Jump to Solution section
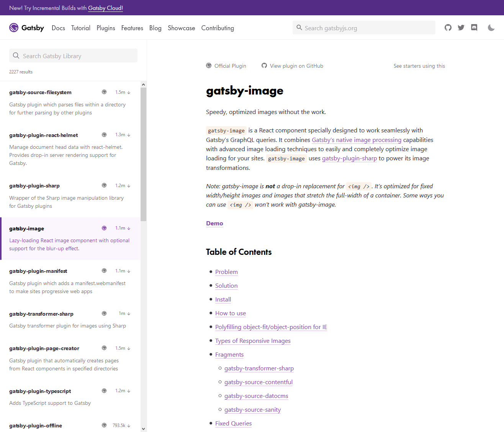This screenshot has height=432, width=504. 226,286
